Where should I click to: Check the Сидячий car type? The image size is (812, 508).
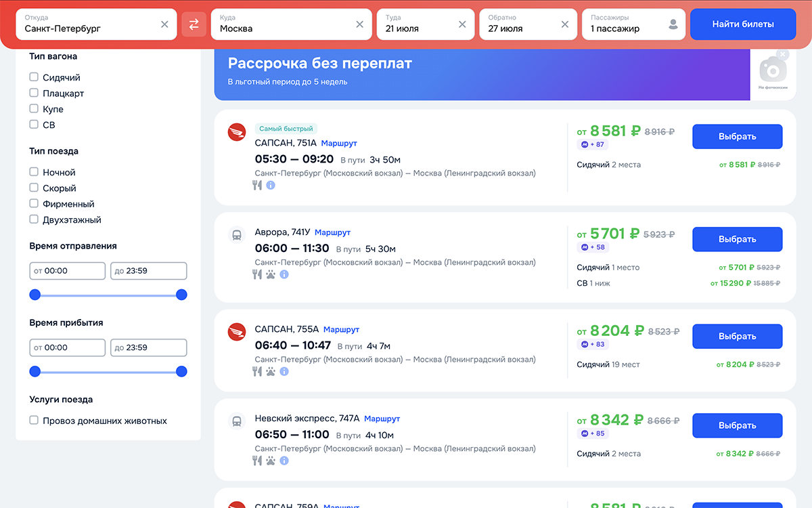click(34, 77)
